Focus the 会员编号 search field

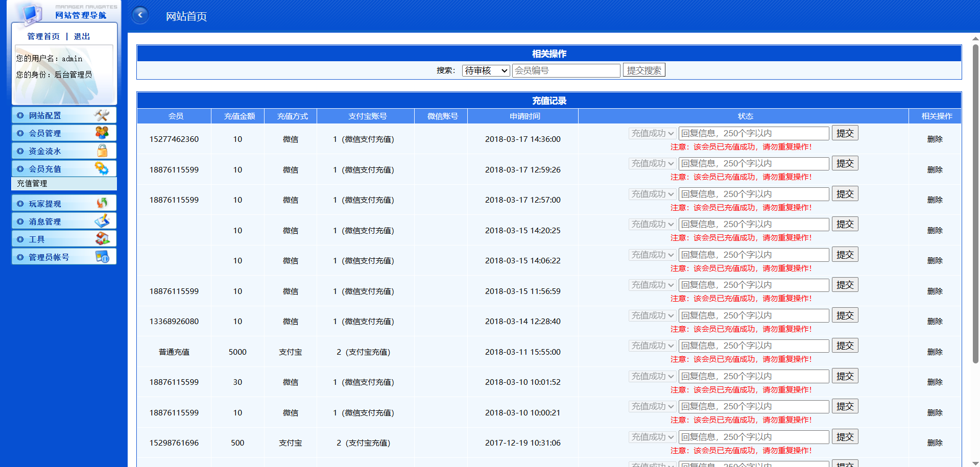pos(566,70)
